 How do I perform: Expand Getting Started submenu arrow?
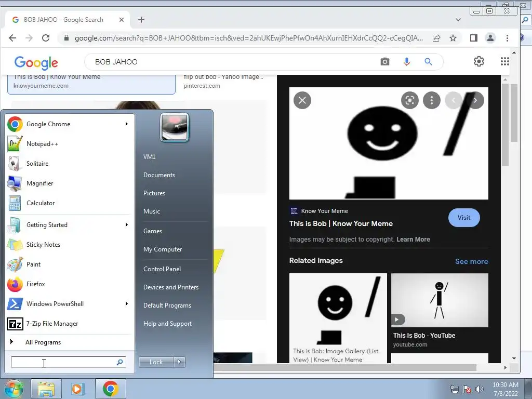point(127,225)
